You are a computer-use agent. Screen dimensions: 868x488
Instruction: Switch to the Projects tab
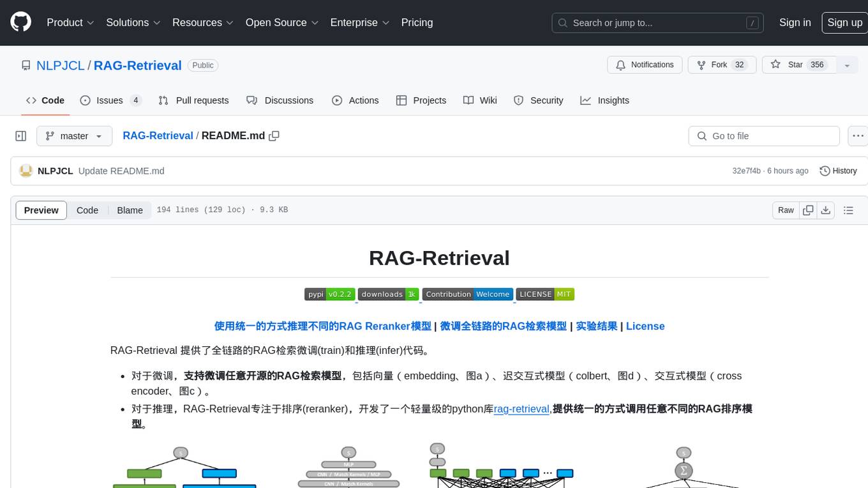click(421, 100)
